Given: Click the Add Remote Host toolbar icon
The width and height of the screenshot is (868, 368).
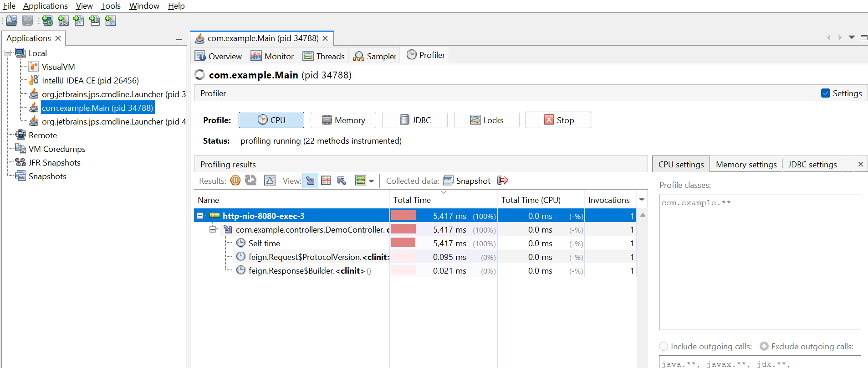Looking at the screenshot, I should 48,21.
